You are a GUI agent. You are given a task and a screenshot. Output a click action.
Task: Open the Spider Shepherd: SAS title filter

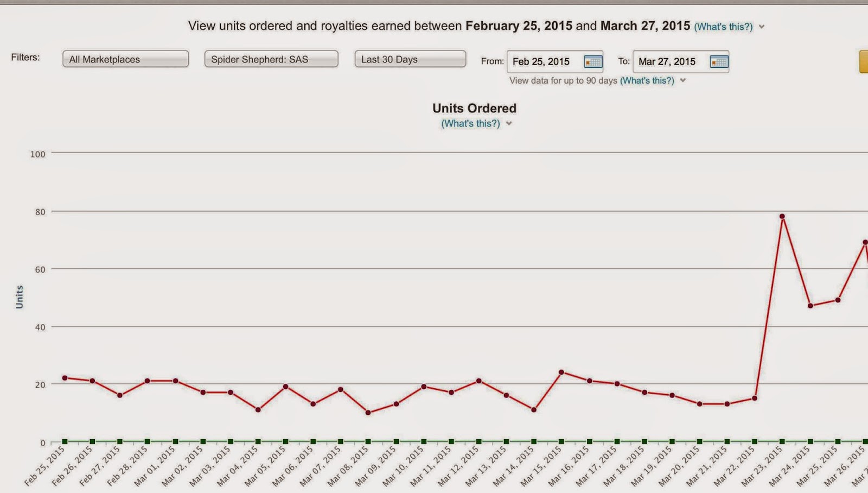[x=271, y=59]
